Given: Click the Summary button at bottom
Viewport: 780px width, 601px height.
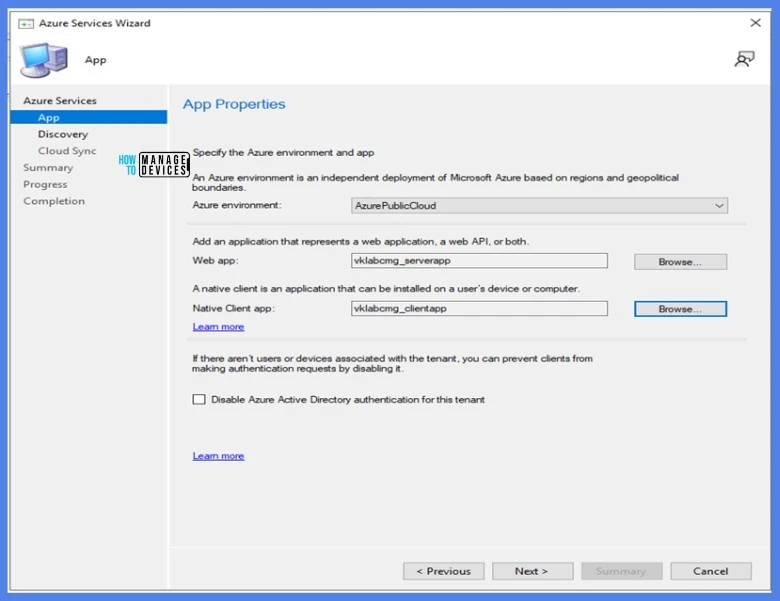Looking at the screenshot, I should click(621, 571).
